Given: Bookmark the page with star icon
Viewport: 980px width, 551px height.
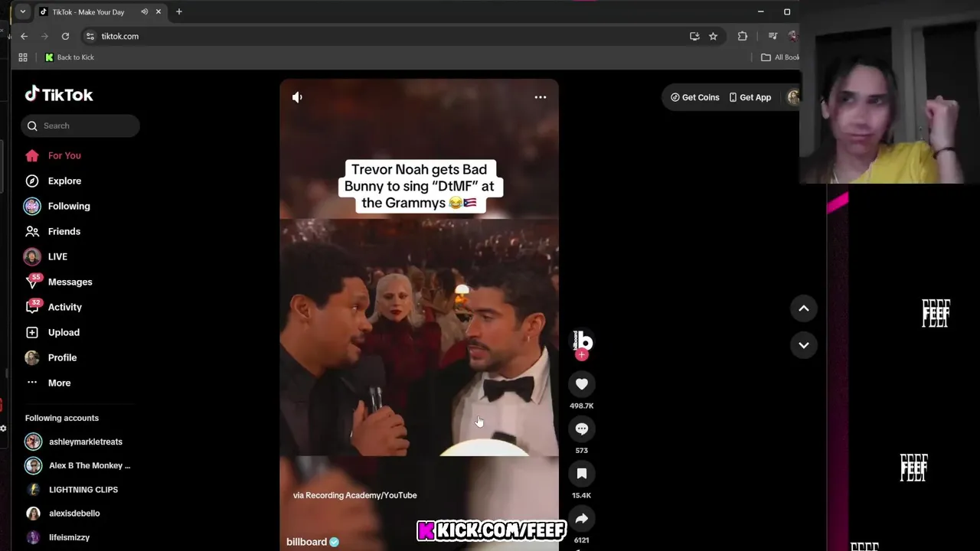Looking at the screenshot, I should (x=713, y=36).
